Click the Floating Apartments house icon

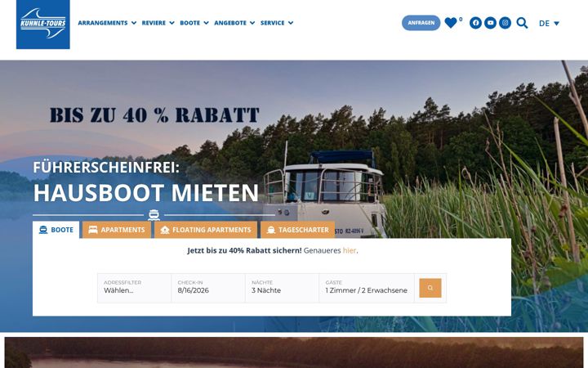pos(165,230)
